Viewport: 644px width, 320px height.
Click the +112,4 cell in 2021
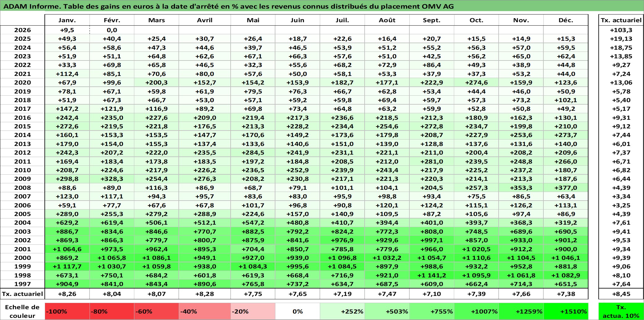[x=67, y=74]
